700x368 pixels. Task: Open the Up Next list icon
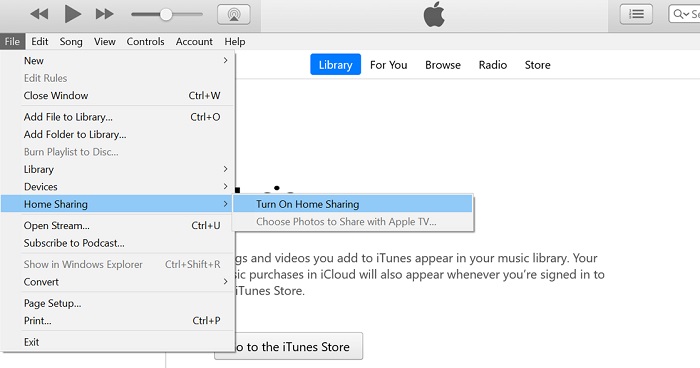636,14
